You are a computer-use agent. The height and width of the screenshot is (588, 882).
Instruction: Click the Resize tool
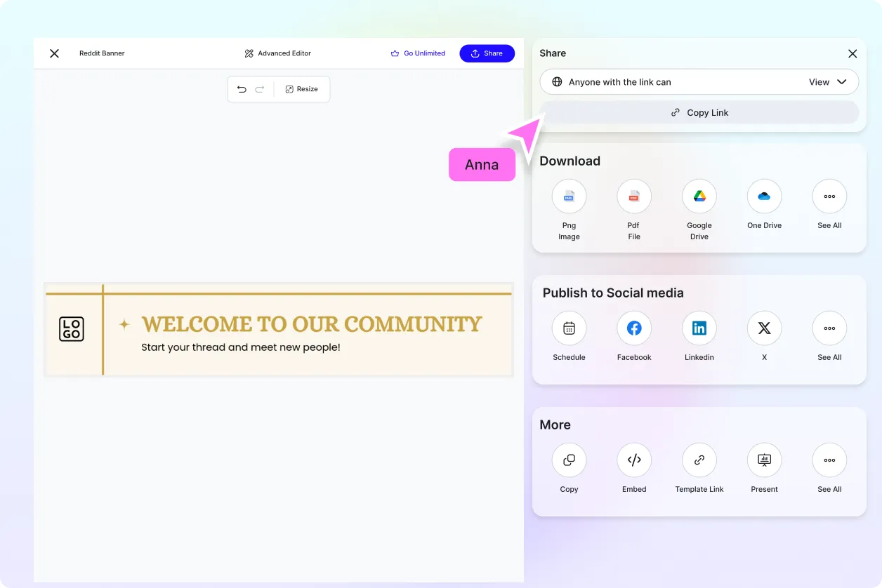click(x=302, y=89)
